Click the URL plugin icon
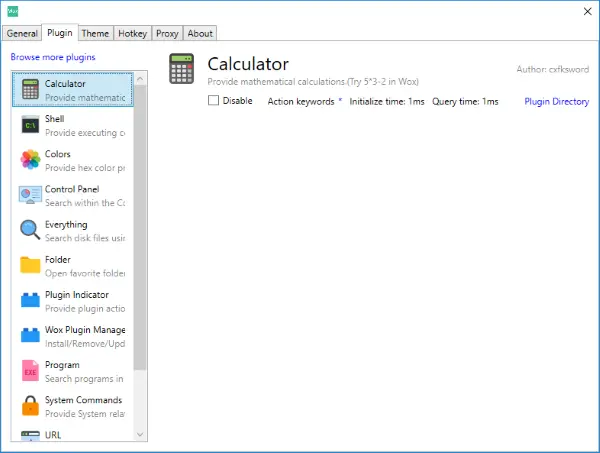 30,436
